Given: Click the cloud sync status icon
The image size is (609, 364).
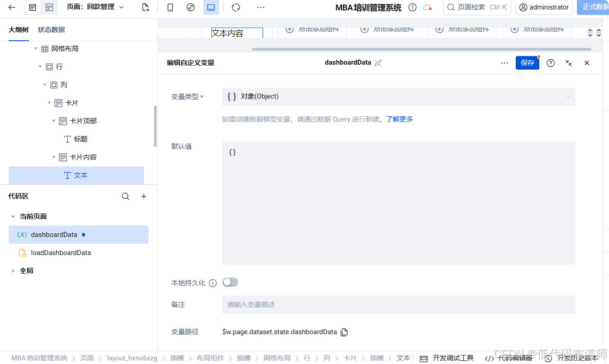Looking at the screenshot, I should 427,7.
